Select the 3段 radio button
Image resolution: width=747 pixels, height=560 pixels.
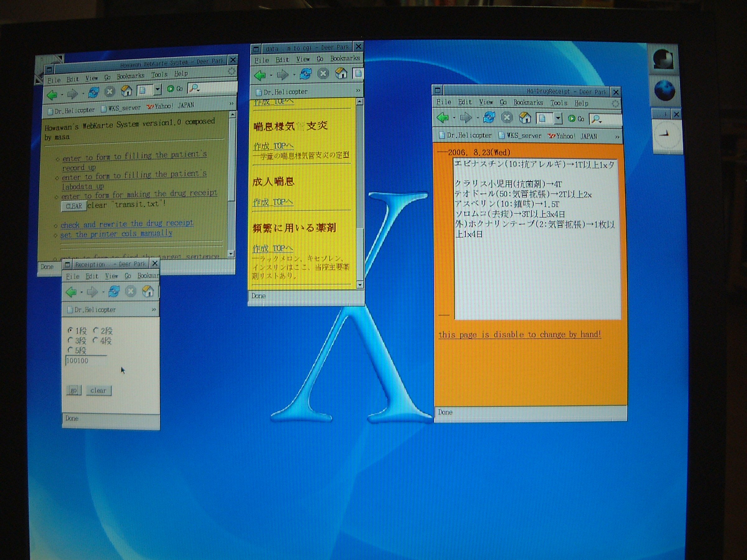click(70, 340)
